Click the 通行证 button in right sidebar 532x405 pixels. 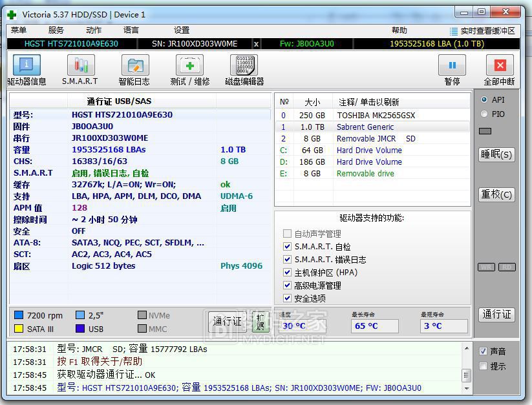pos(496,315)
